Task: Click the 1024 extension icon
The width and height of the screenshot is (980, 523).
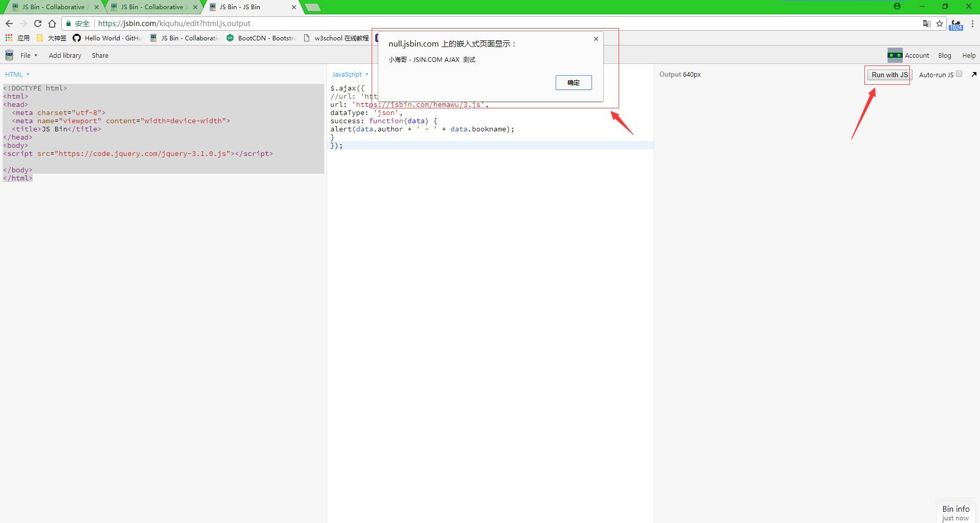Action: (955, 25)
